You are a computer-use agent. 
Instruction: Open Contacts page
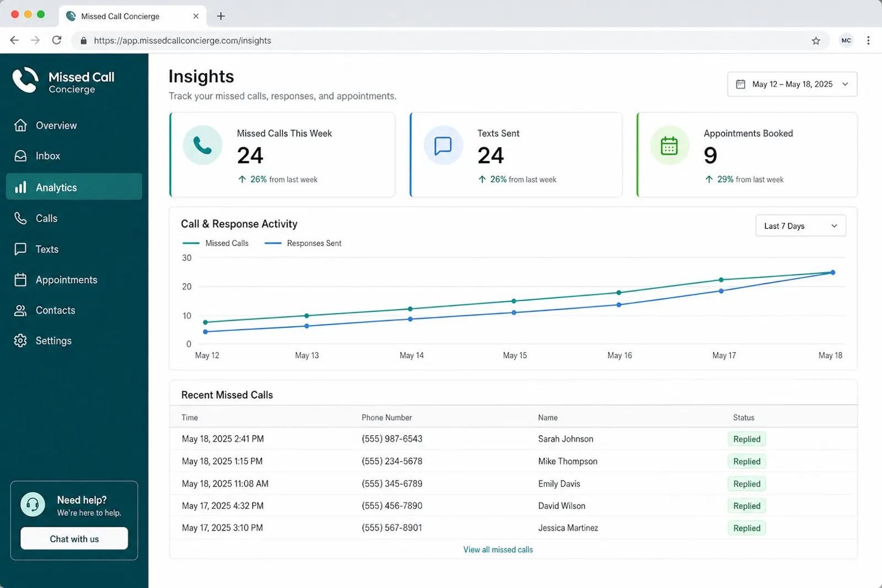click(x=74, y=310)
